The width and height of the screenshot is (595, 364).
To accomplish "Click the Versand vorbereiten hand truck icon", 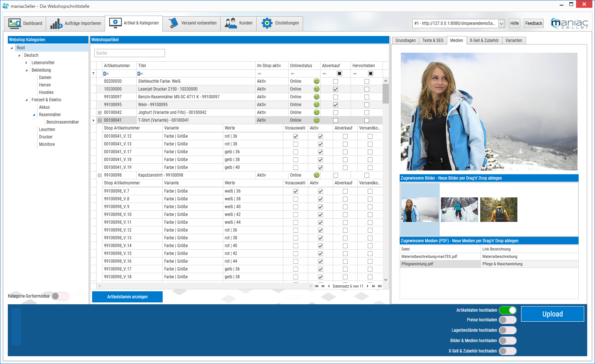I will coord(173,23).
